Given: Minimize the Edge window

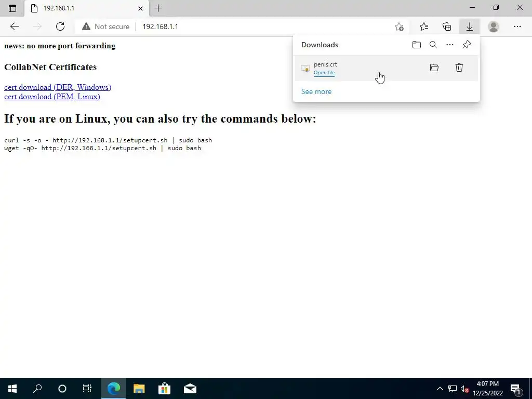Looking at the screenshot, I should [x=472, y=7].
